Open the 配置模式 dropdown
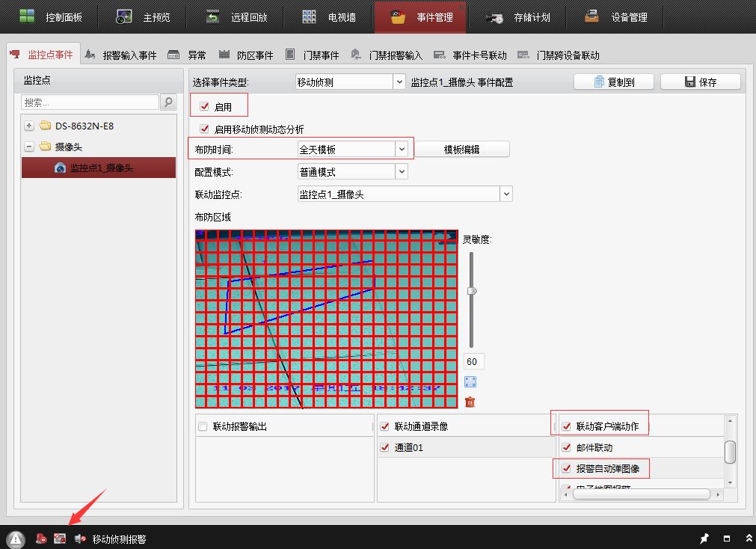The image size is (756, 549). 402,172
